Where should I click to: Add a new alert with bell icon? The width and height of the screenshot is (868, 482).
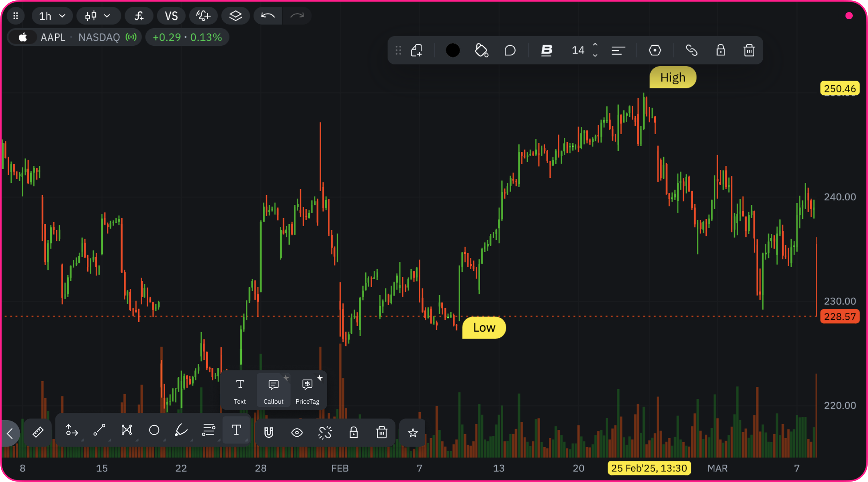point(203,16)
